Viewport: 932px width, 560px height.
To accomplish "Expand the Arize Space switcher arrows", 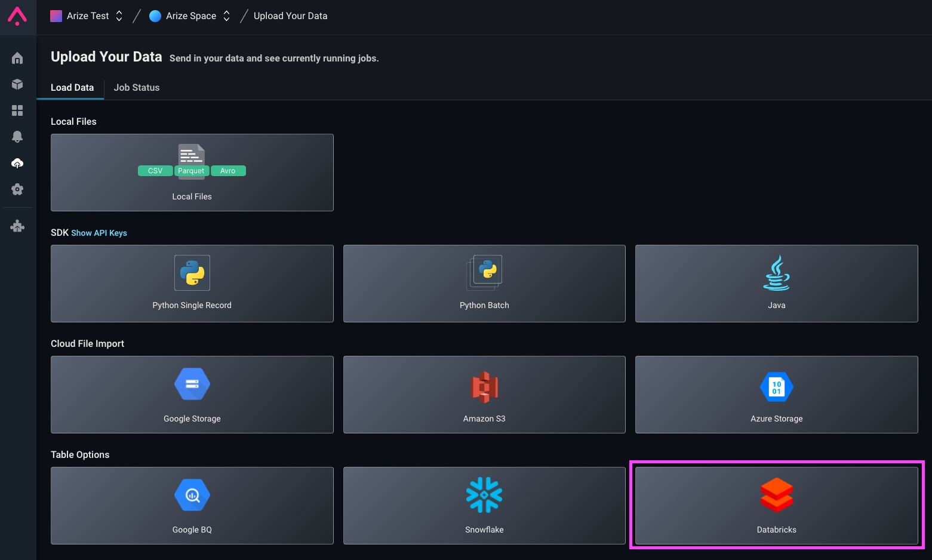I will tap(226, 16).
